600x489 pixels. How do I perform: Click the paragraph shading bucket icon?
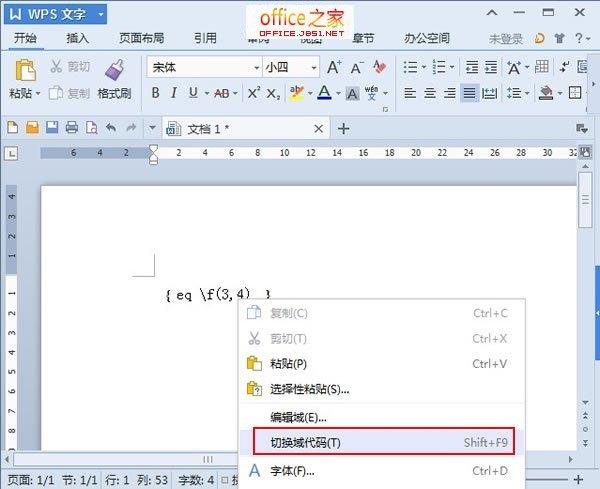[x=546, y=93]
